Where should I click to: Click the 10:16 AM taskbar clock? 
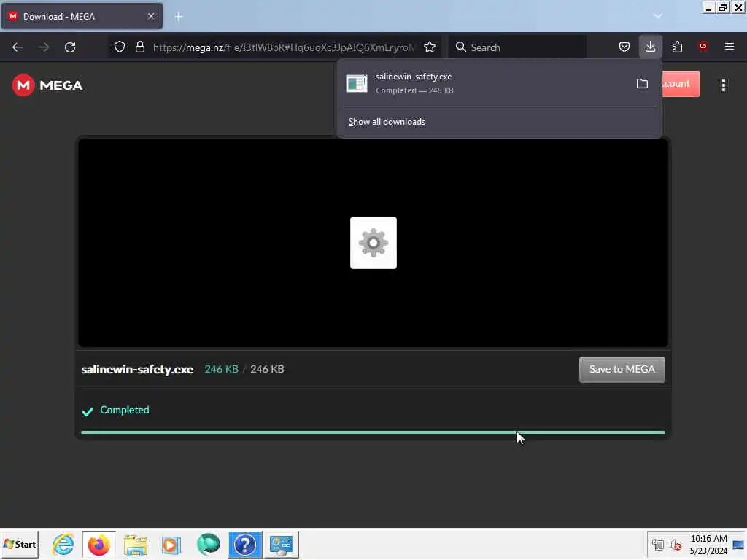point(708,545)
